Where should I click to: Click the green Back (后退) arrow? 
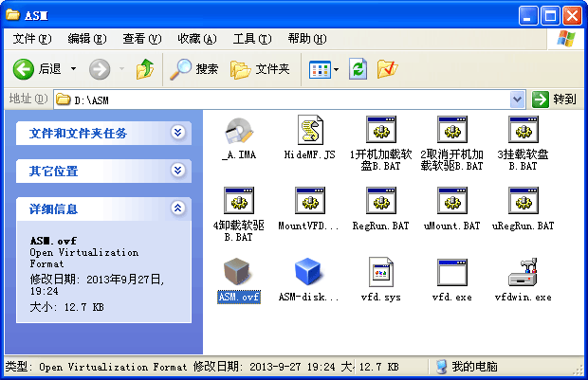click(x=24, y=69)
